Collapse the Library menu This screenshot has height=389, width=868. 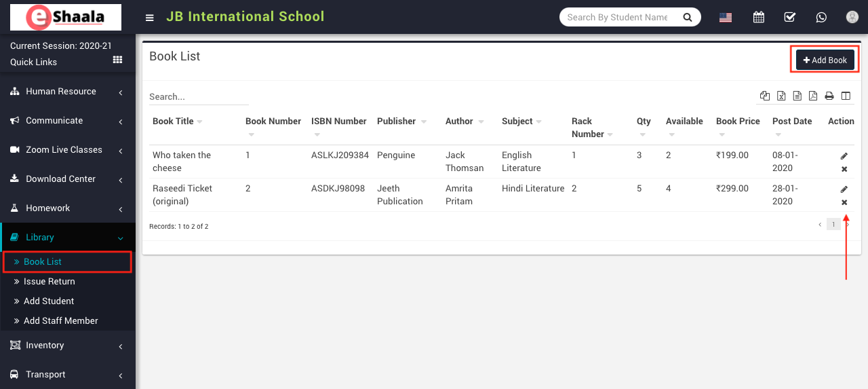click(66, 238)
